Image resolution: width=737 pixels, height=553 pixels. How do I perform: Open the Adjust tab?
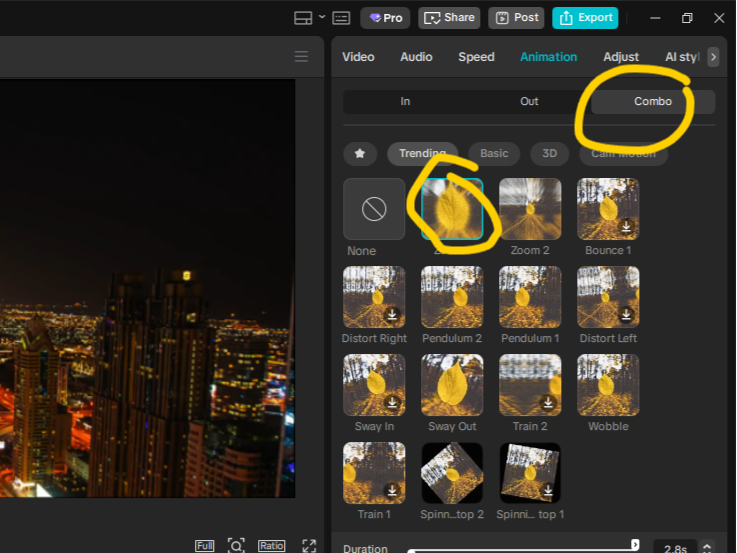[621, 57]
